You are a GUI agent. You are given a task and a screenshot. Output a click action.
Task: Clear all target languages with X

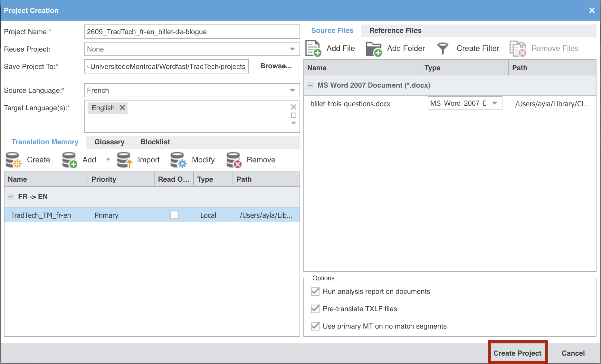tap(294, 107)
